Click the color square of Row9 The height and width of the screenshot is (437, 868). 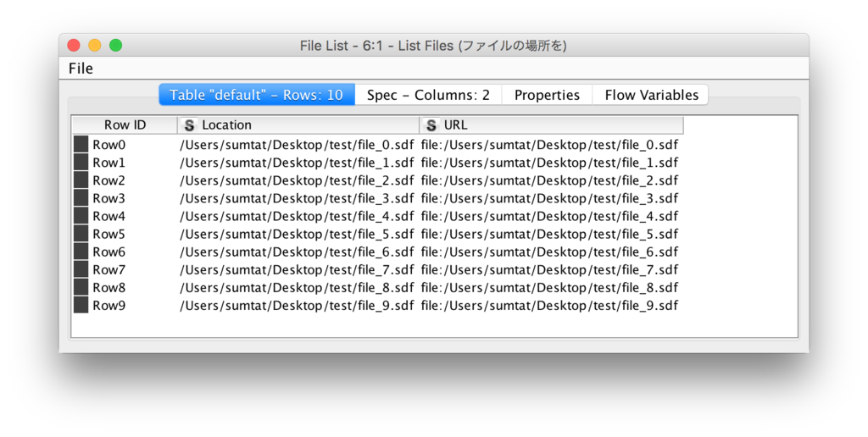point(81,305)
